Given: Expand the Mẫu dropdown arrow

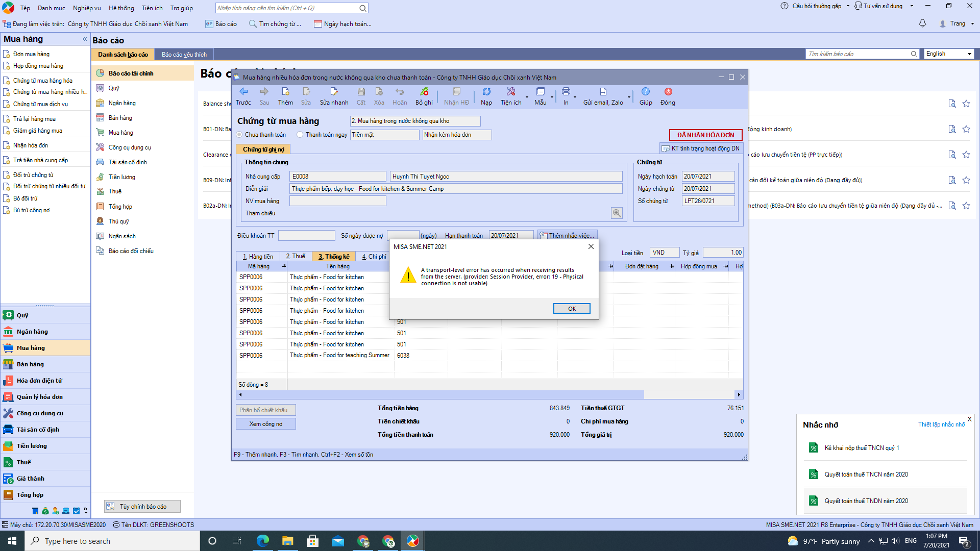Looking at the screenshot, I should 552,97.
